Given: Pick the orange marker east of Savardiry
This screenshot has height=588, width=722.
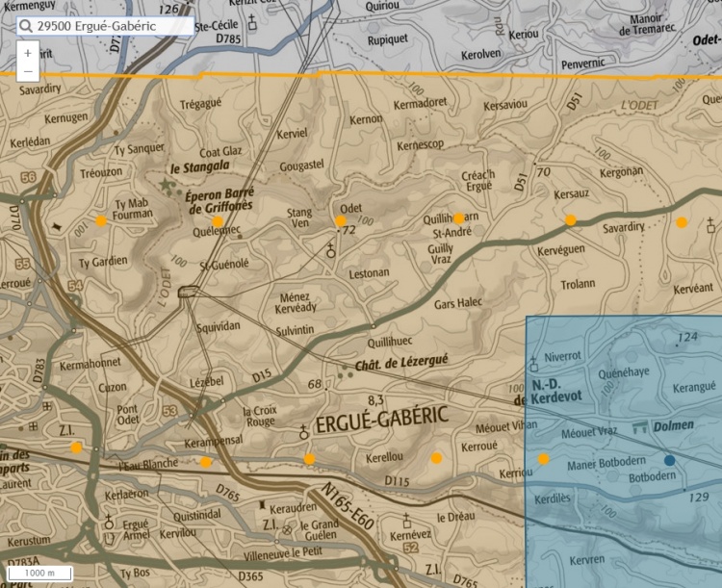Looking at the screenshot, I should (682, 222).
